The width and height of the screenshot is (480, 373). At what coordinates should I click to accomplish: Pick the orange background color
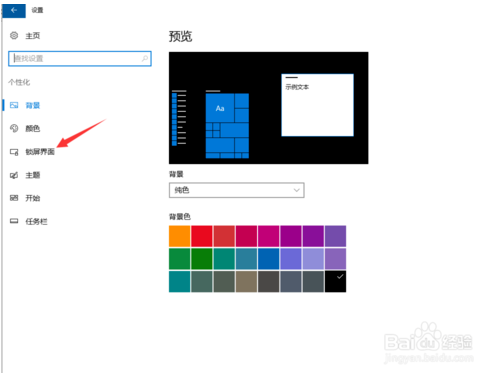point(180,236)
